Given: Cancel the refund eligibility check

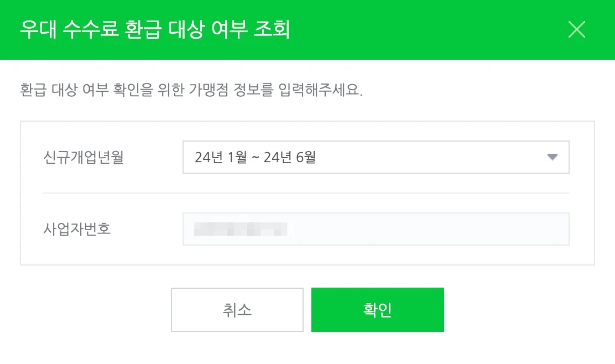Looking at the screenshot, I should (x=237, y=310).
